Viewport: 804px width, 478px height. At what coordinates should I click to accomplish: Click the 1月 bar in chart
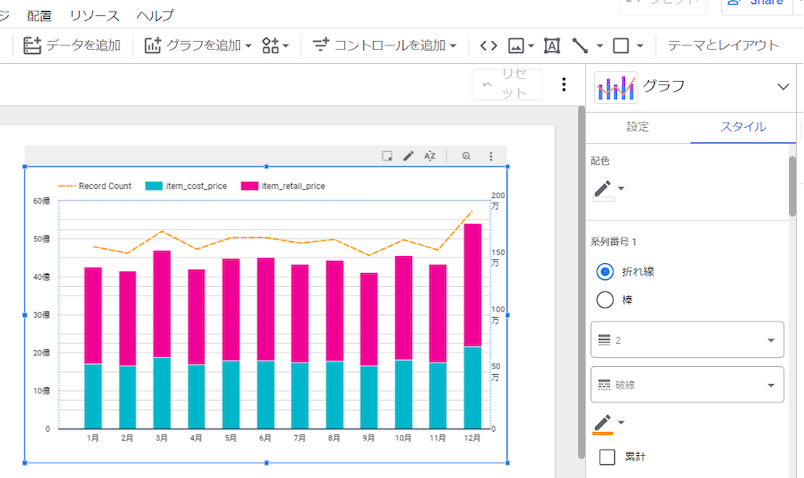[93, 348]
